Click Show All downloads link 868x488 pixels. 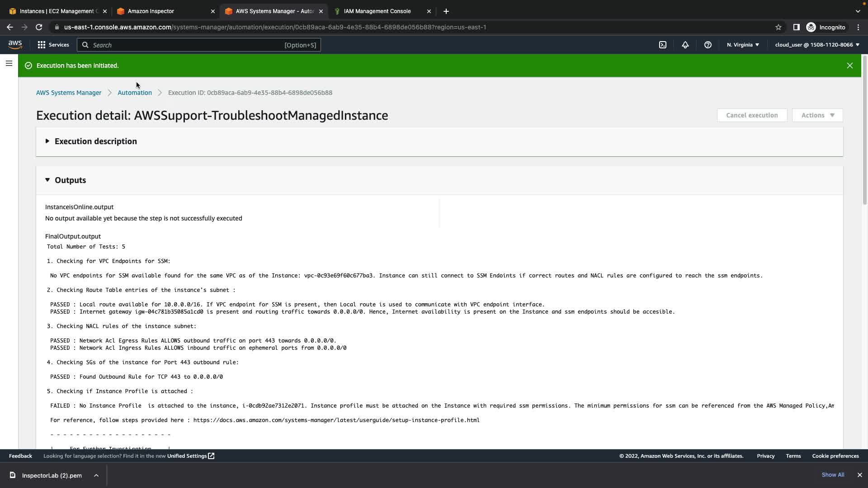click(x=833, y=475)
